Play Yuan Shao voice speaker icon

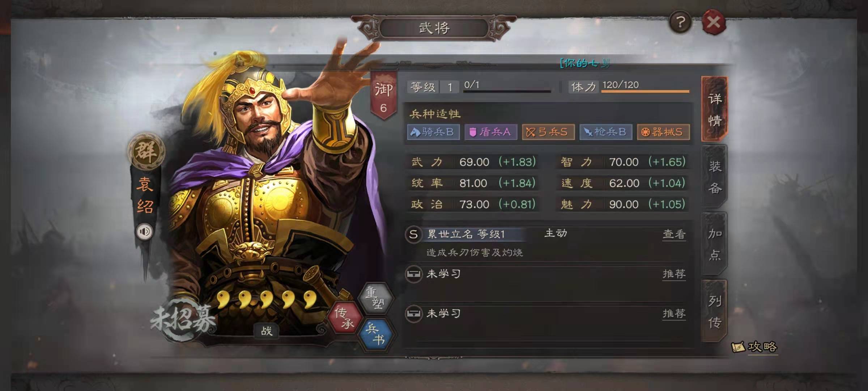tap(144, 231)
